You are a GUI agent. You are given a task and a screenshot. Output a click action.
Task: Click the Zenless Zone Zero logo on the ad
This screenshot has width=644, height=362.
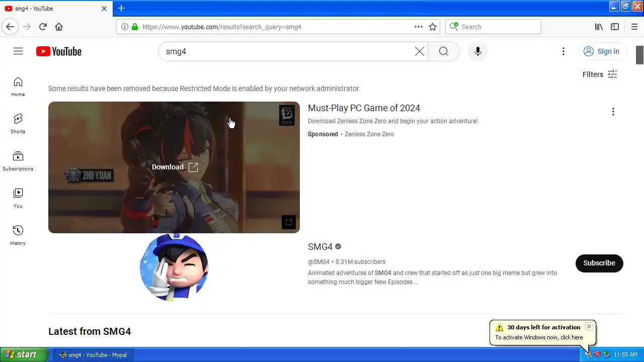click(287, 116)
